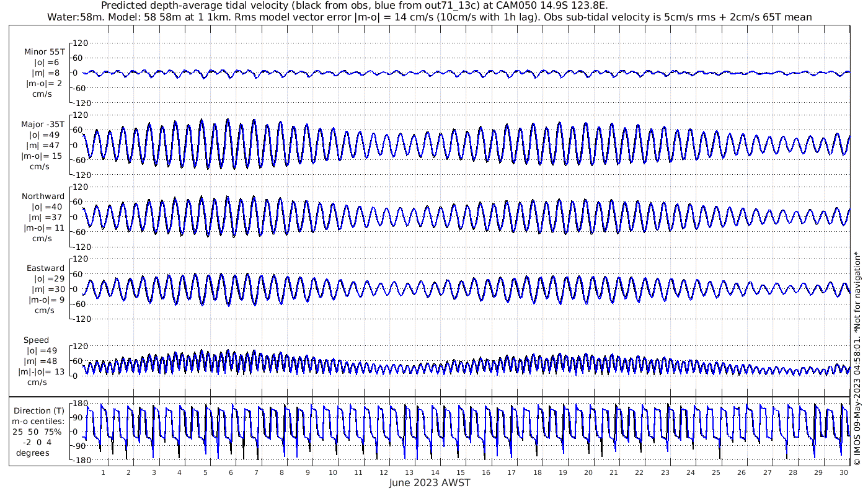Viewport: 868px width, 496px height.
Task: Click day 30 tick on time axis
Action: 844,472
